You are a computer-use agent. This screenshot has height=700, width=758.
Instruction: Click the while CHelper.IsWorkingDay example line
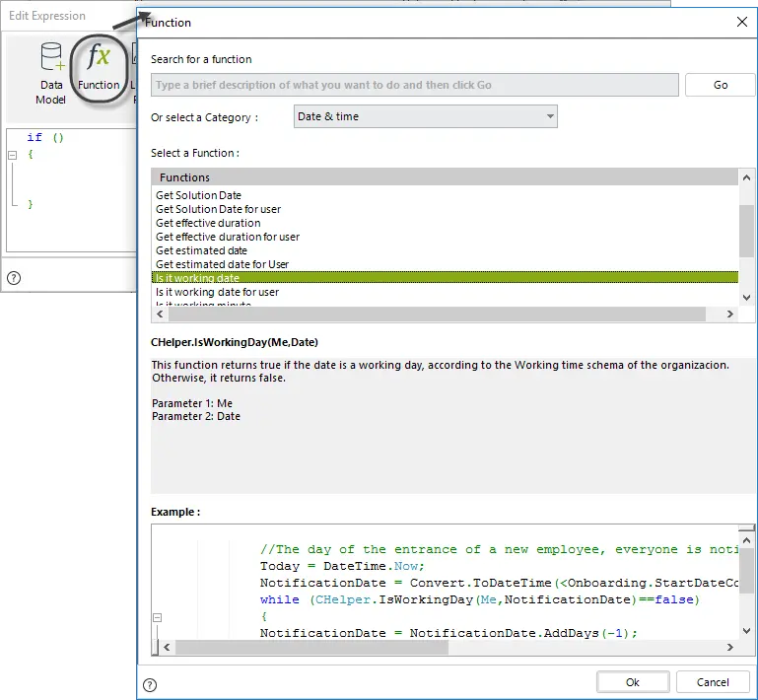coord(480,599)
